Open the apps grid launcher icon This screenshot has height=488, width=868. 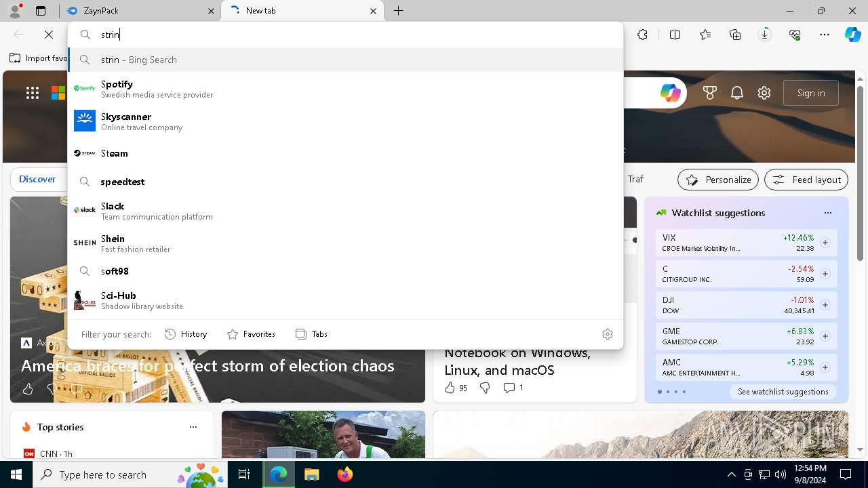tap(33, 93)
